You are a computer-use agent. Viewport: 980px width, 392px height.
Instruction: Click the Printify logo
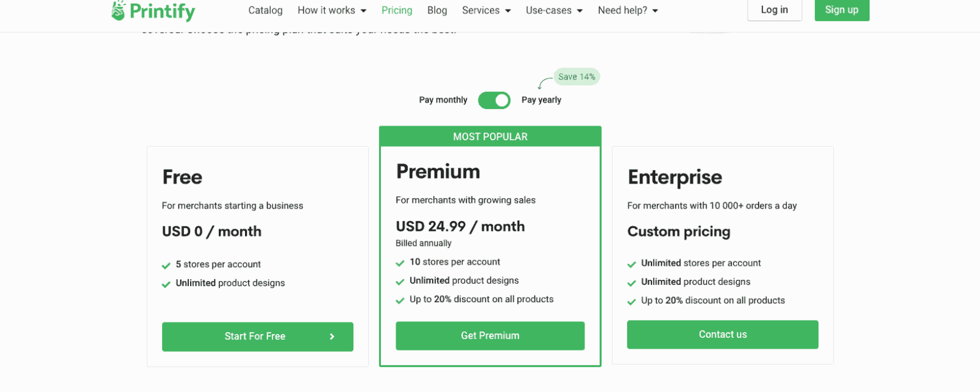click(152, 11)
